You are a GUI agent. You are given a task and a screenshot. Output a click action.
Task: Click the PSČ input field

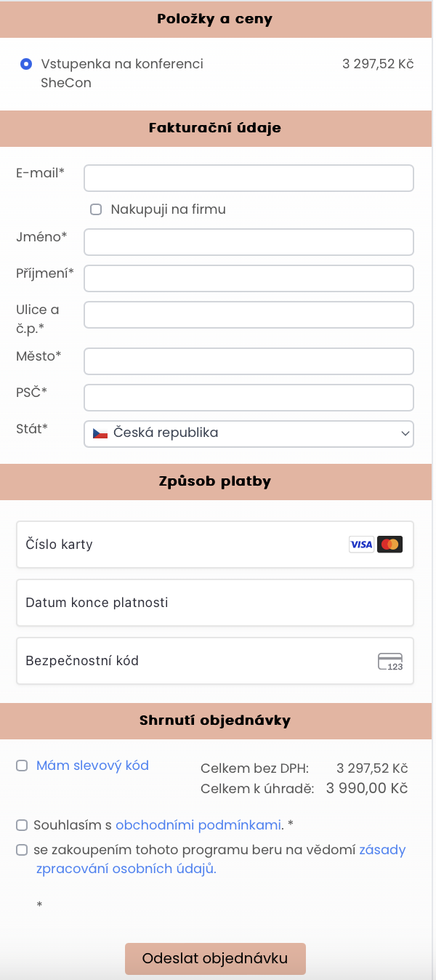(x=249, y=398)
